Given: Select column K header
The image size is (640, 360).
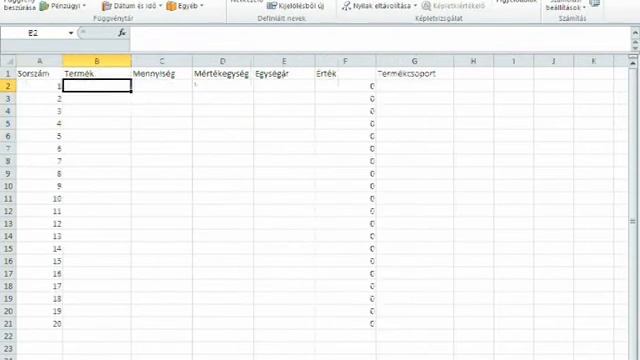Looking at the screenshot, I should [593, 61].
